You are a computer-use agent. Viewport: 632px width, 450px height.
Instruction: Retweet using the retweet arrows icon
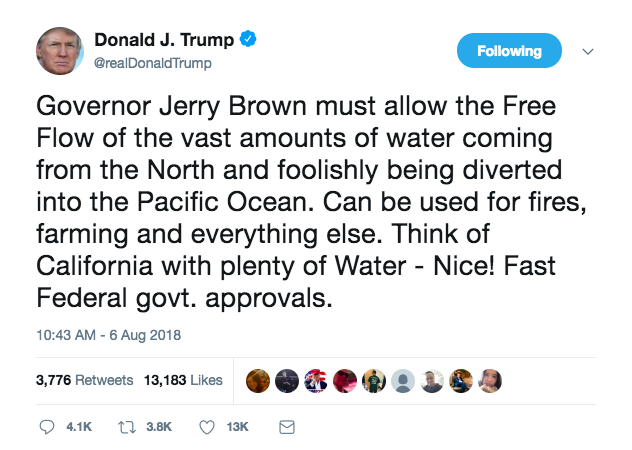[128, 427]
